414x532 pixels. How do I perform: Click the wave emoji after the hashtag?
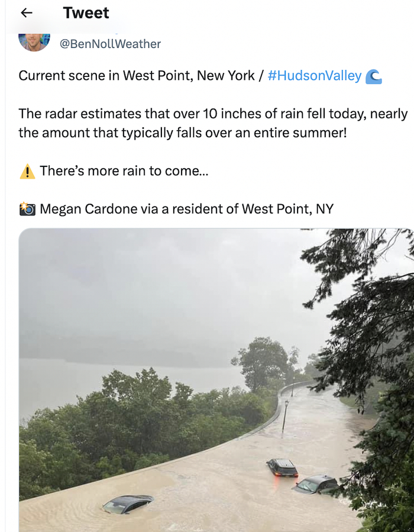pos(373,76)
